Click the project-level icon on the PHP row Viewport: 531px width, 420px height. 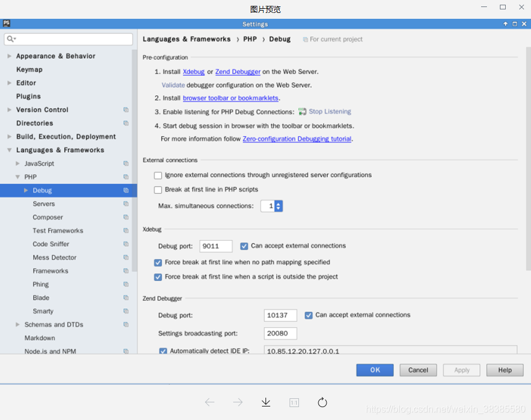[126, 177]
